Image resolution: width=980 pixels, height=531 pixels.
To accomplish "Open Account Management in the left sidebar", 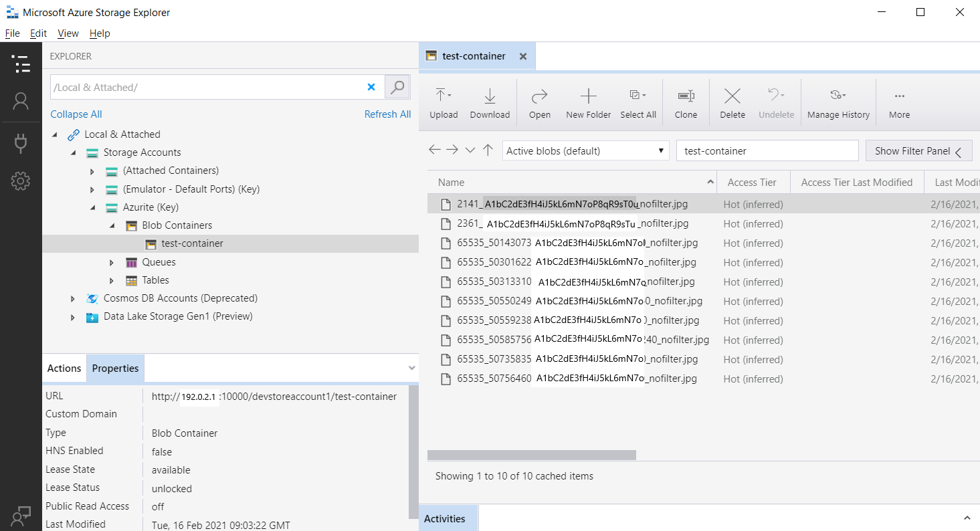I will 21,101.
